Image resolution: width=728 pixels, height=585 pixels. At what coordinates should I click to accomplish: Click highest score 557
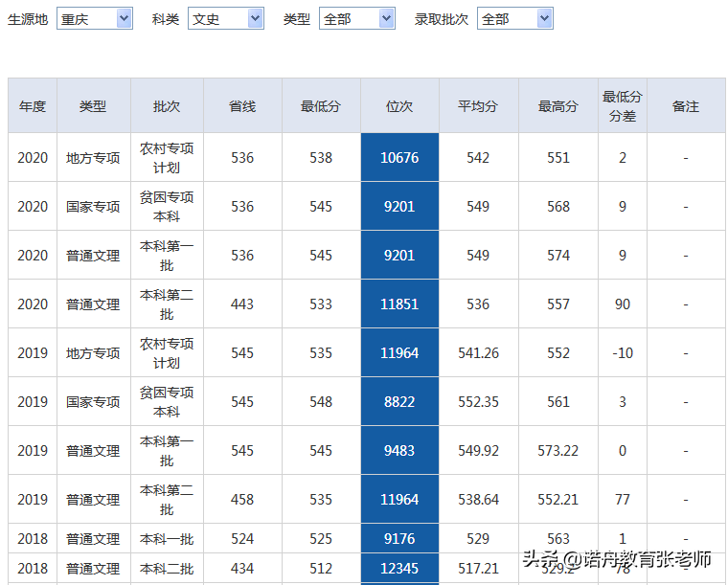click(558, 304)
